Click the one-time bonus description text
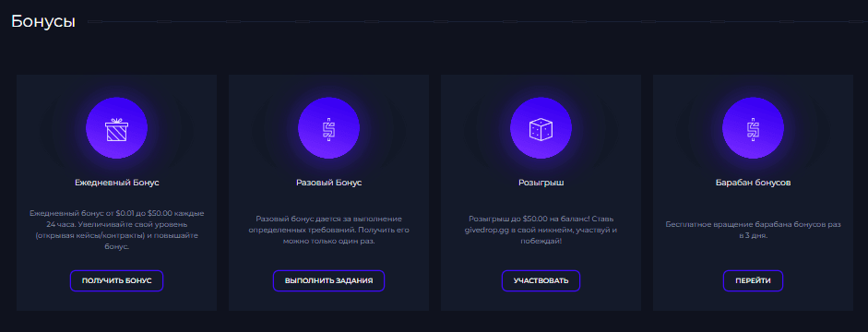The height and width of the screenshot is (332, 868). 328,230
